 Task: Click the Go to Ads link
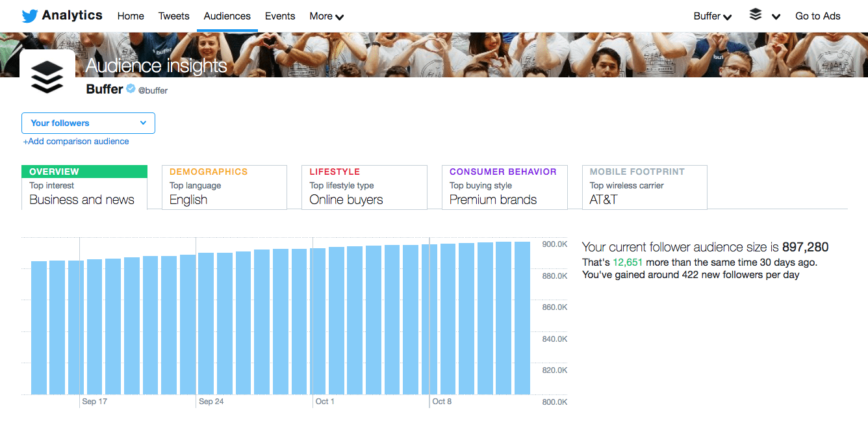pos(817,16)
